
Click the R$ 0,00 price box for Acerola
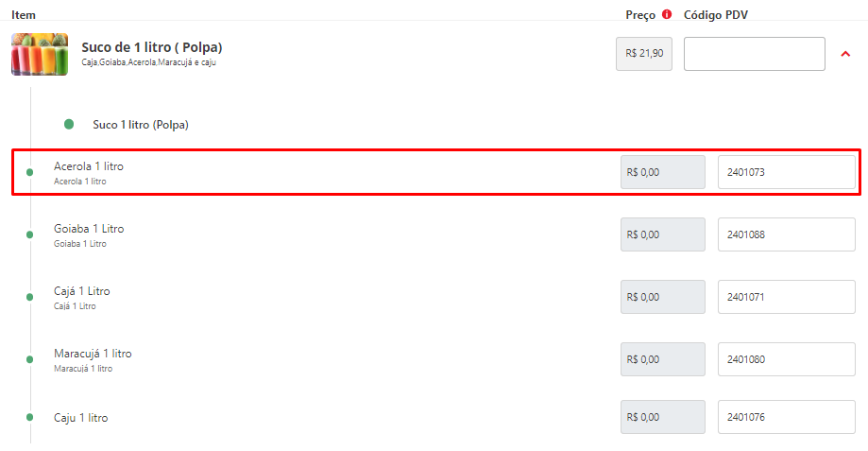coord(663,172)
